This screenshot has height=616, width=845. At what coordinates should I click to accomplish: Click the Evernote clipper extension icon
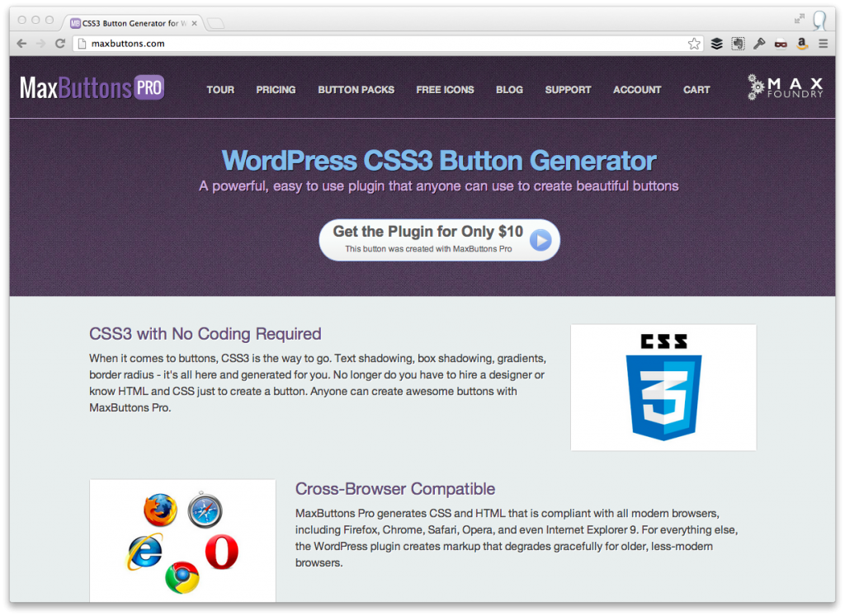[x=738, y=44]
